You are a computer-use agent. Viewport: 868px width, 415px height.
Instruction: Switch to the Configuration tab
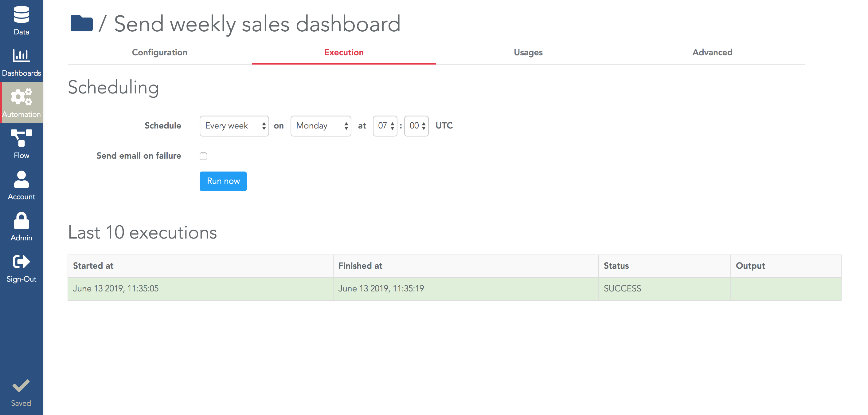coord(159,52)
